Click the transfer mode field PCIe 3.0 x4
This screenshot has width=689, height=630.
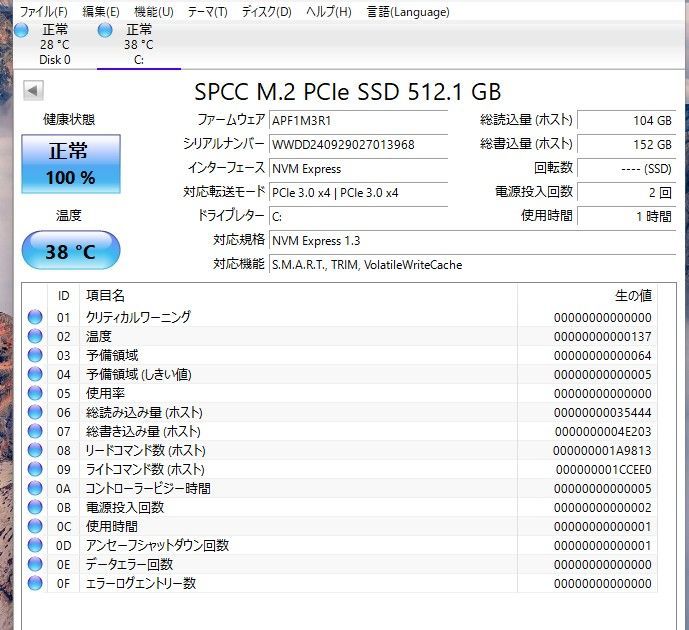(358, 192)
